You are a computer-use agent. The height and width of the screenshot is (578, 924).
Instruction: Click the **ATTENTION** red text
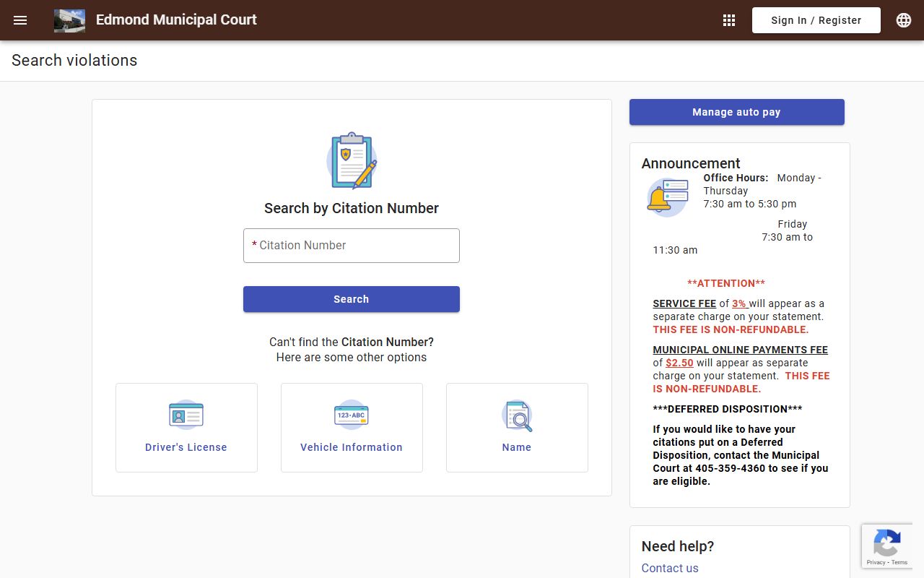[x=726, y=283]
